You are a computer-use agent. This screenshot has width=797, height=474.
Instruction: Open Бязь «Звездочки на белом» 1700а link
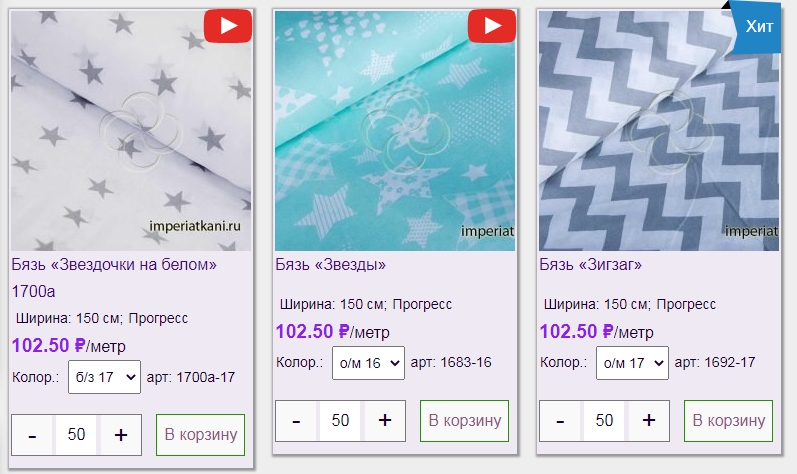pyautogui.click(x=114, y=278)
